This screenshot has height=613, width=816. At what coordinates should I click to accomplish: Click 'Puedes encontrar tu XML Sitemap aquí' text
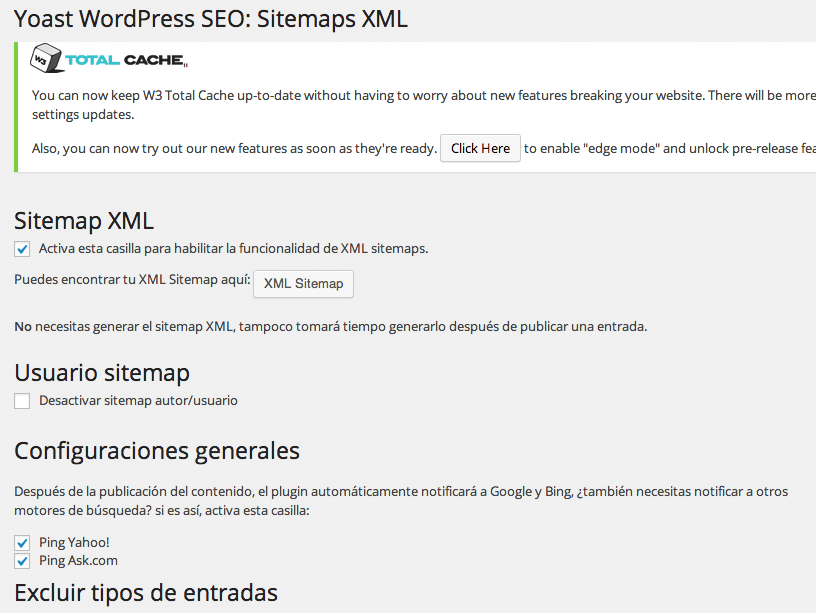coord(132,280)
